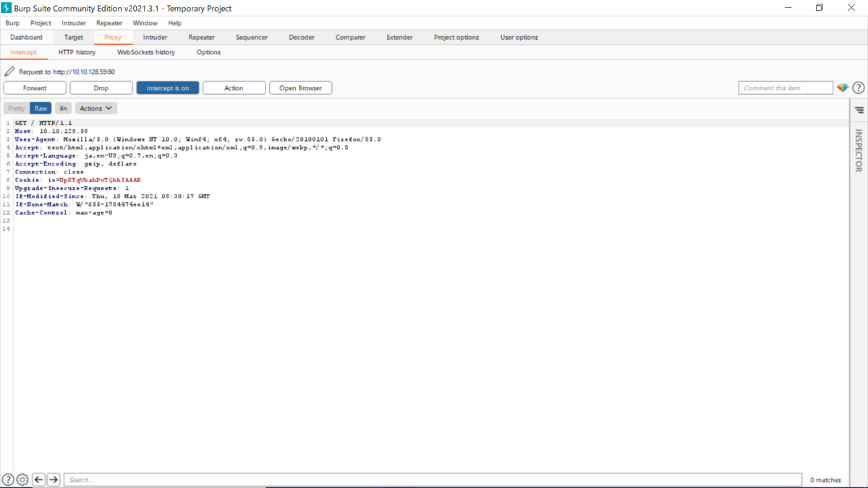Select the Proxy tab

tap(113, 38)
